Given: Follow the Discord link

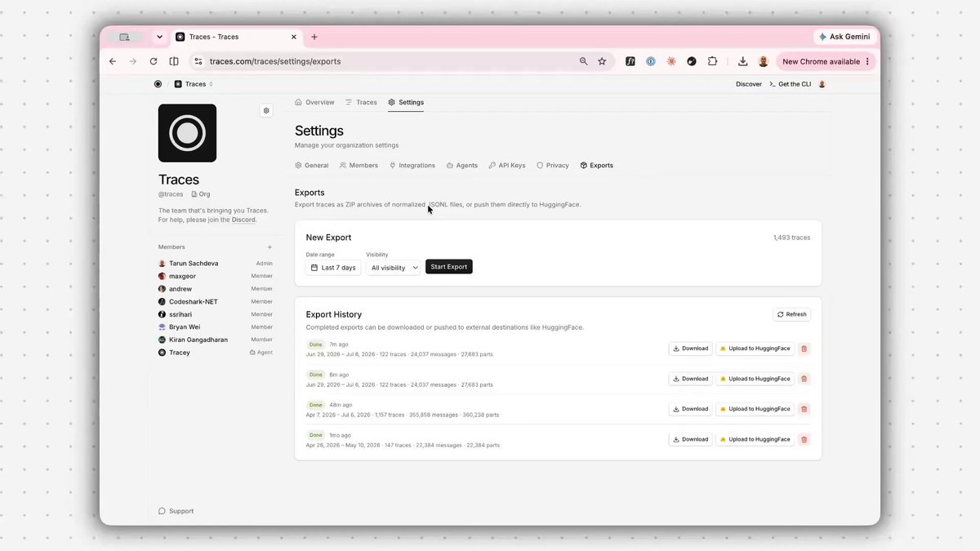Looking at the screenshot, I should 243,220.
